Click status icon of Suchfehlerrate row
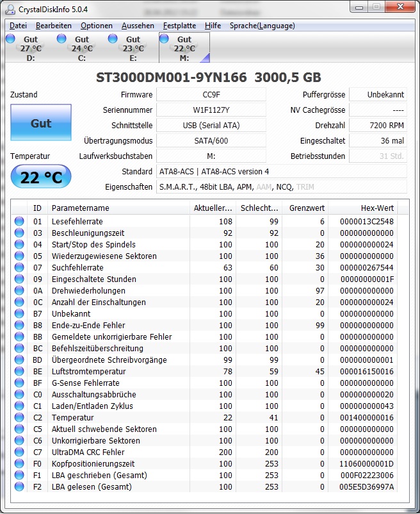This screenshot has width=420, height=514. [19, 267]
